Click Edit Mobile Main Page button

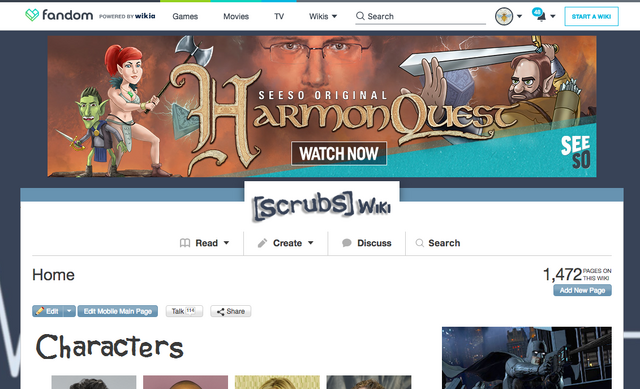(118, 311)
